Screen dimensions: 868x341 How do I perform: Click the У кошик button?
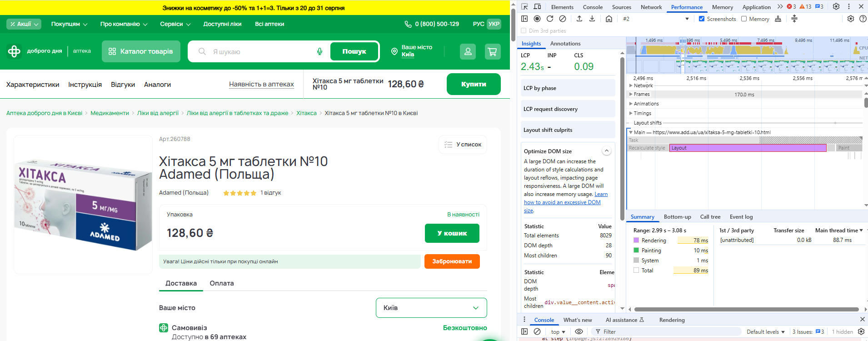click(452, 233)
